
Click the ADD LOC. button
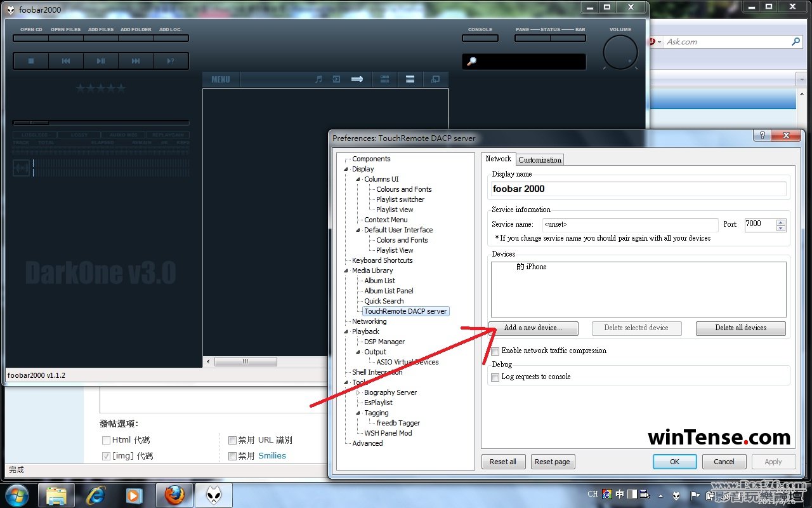point(171,38)
